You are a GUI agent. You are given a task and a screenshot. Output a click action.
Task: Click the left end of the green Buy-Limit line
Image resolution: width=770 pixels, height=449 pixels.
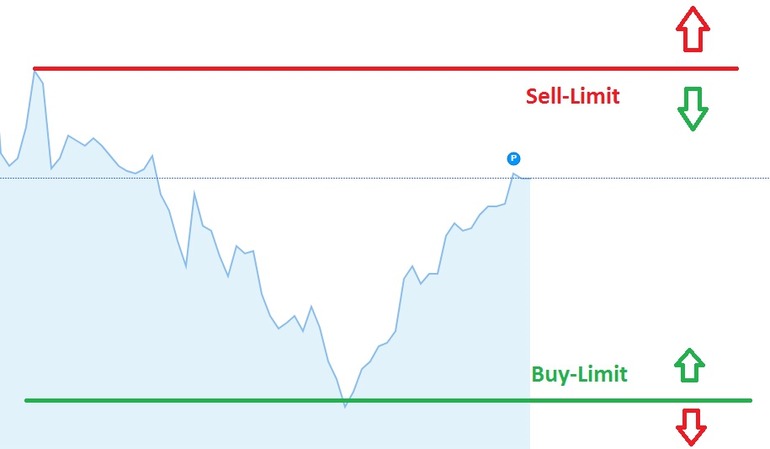tap(27, 400)
